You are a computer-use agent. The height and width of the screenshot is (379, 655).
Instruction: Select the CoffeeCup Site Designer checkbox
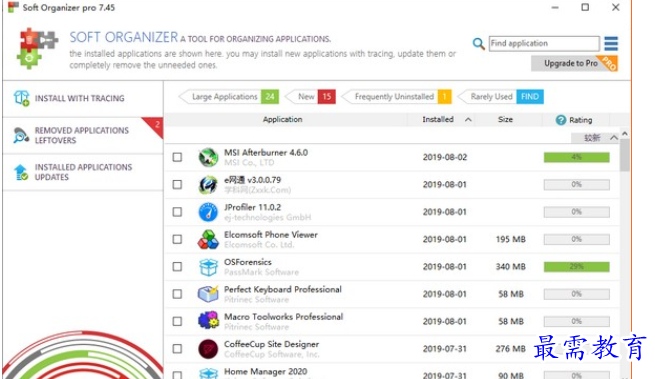coord(177,349)
